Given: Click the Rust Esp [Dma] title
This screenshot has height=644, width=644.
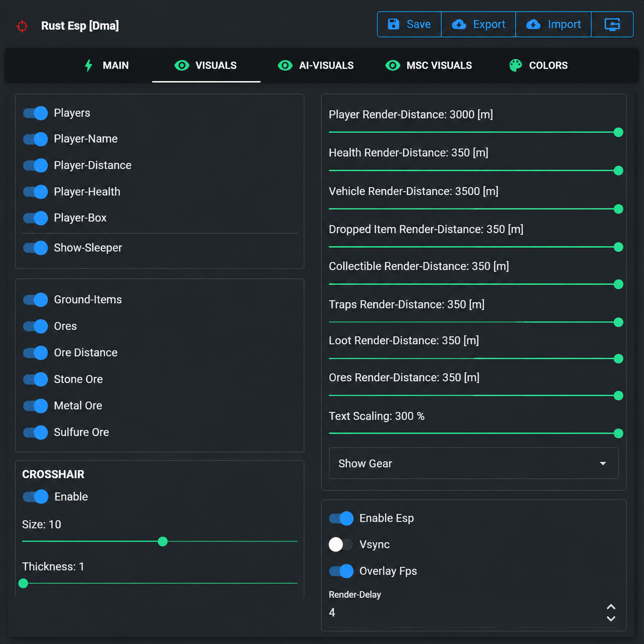Looking at the screenshot, I should click(x=80, y=26).
